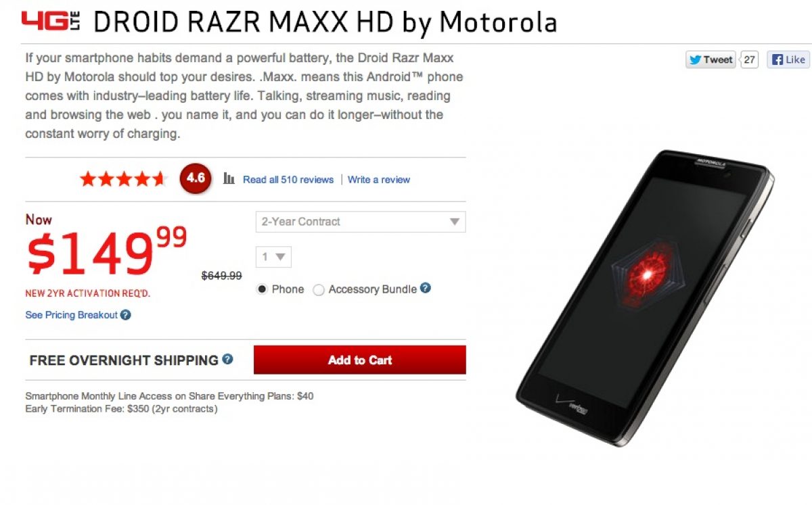Click the Write a review link
The image size is (812, 505).
379,180
